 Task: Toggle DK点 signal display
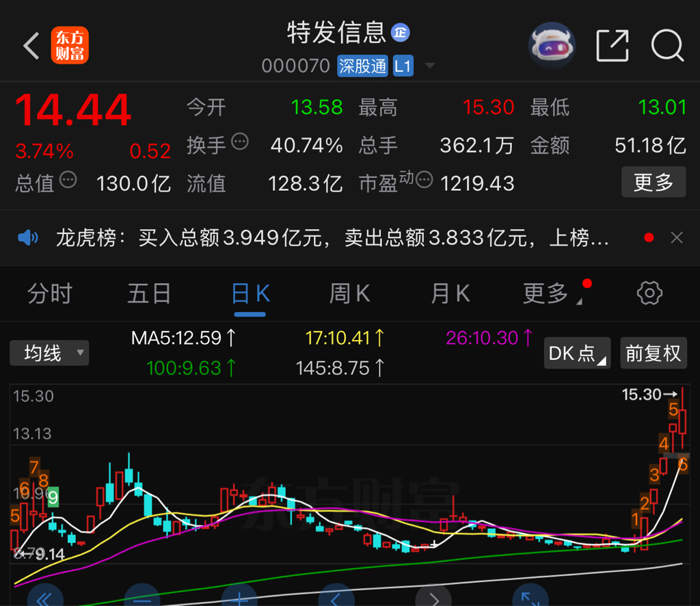coord(576,353)
